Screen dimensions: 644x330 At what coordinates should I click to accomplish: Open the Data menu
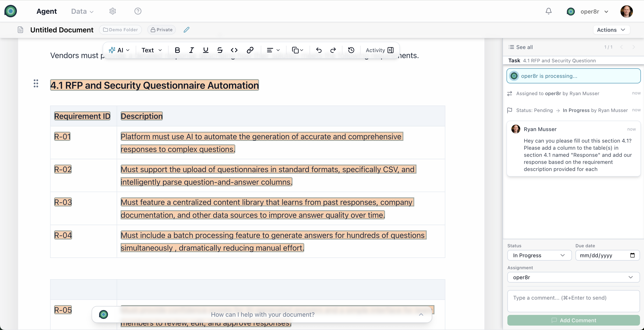pyautogui.click(x=82, y=11)
